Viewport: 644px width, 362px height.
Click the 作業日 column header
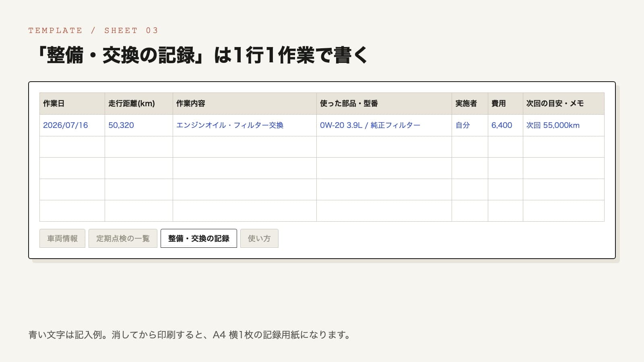(x=72, y=104)
